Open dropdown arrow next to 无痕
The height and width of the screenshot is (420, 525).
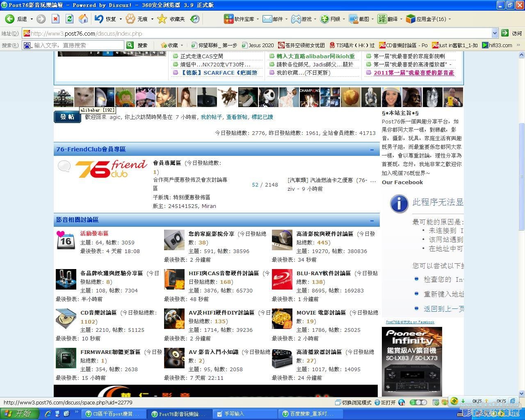click(x=152, y=19)
